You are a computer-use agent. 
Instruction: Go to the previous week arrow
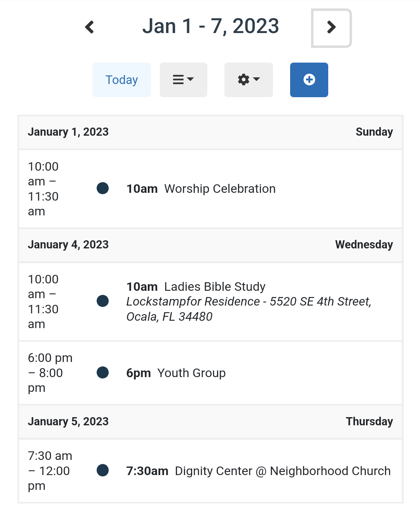(90, 27)
